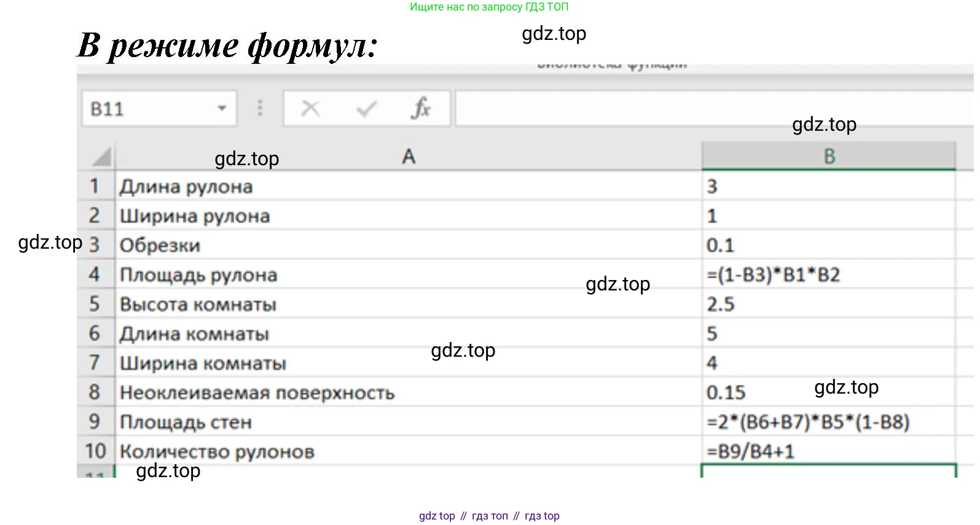Screen dimensions: 980x525
Task: Select column A header
Action: pos(409,157)
